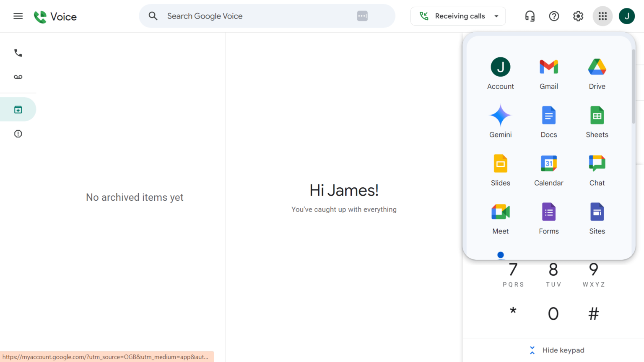Viewport: 644px width, 362px height.
Task: Open Google Forms app
Action: [548, 218]
